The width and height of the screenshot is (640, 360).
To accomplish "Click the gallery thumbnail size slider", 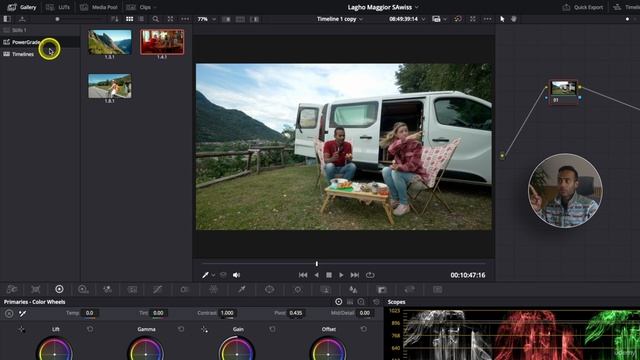I will pos(58,19).
